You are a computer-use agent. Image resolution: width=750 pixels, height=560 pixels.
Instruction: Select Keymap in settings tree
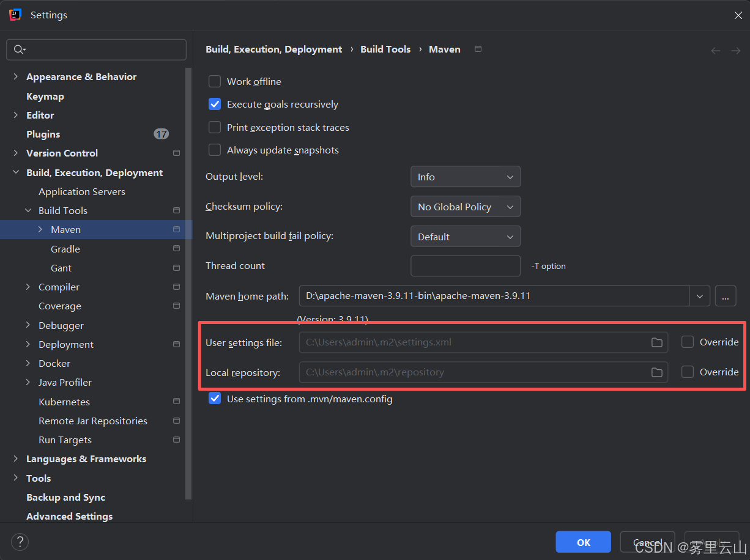pos(45,96)
